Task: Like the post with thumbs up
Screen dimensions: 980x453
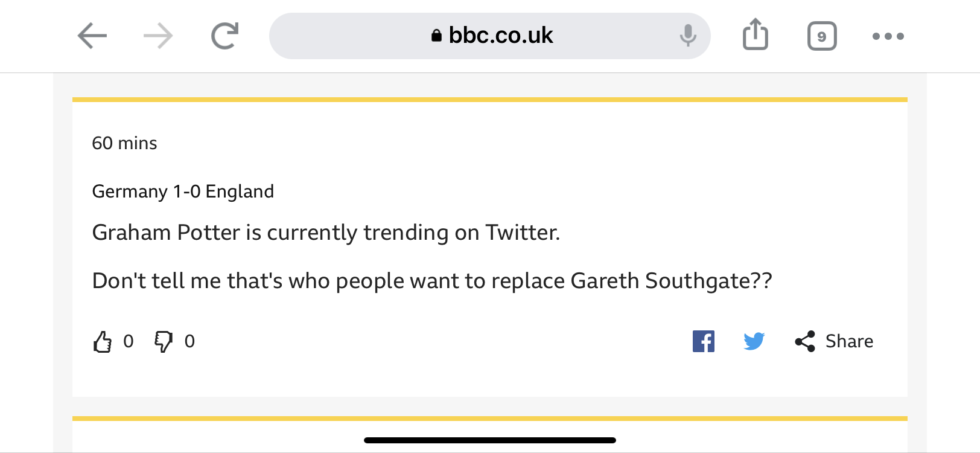Action: 103,341
